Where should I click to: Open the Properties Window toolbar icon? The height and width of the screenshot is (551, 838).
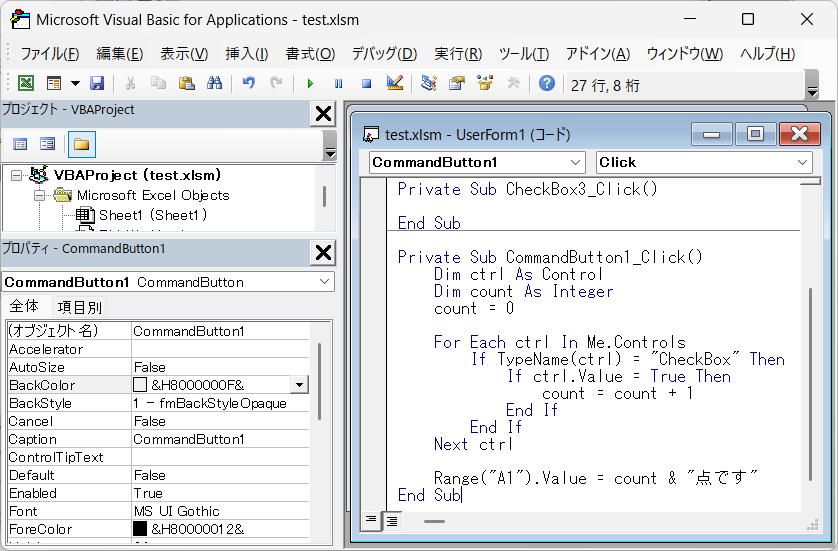point(457,83)
